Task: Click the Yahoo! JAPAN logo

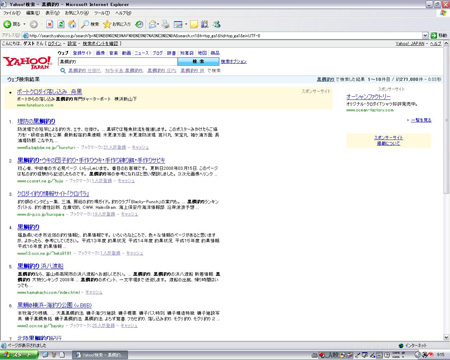Action: coord(27,62)
